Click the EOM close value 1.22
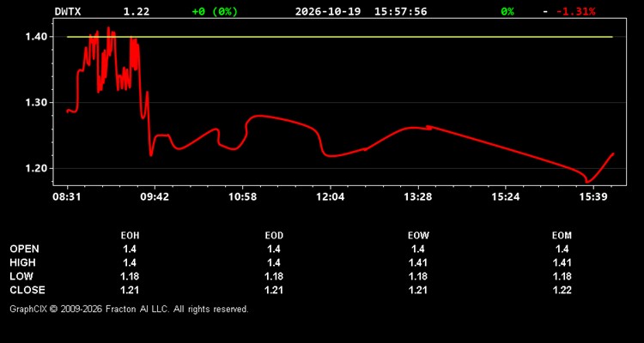Screen dimensions: 644x343 pos(562,290)
